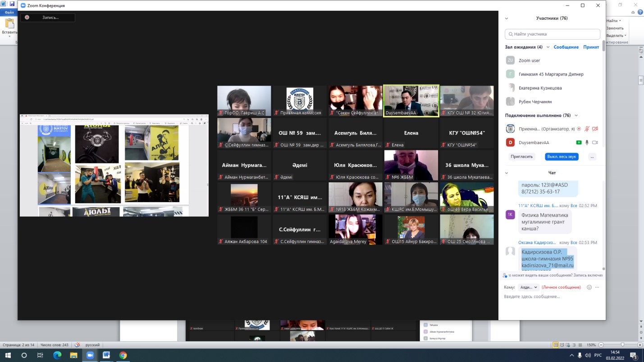The height and width of the screenshot is (362, 644).
Task: Open Zoom from the Windows taskbar
Action: (x=89, y=355)
